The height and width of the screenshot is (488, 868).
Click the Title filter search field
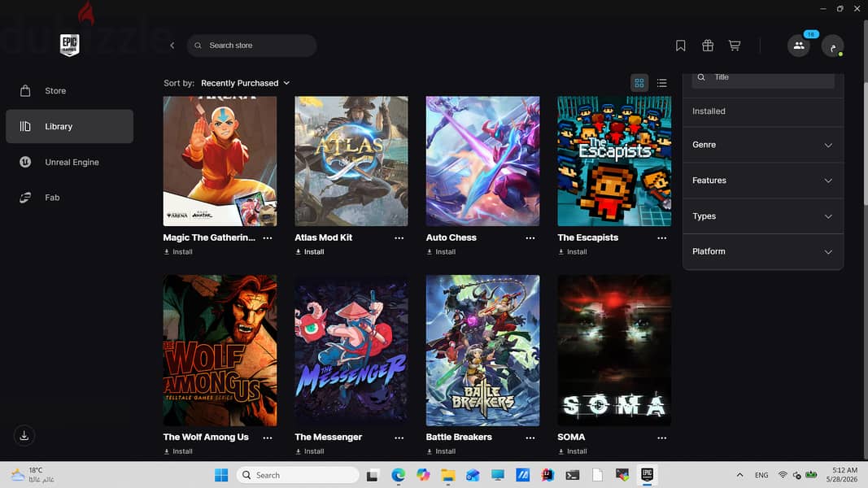pos(763,77)
